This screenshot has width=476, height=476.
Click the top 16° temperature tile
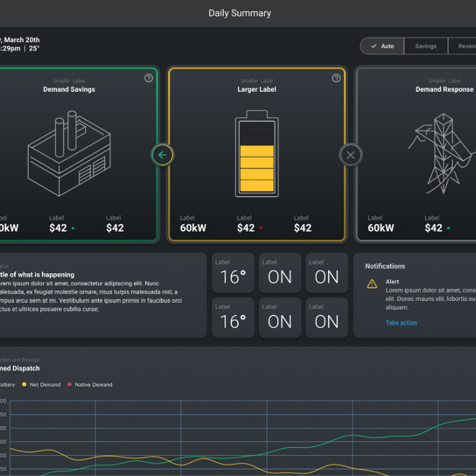233,273
